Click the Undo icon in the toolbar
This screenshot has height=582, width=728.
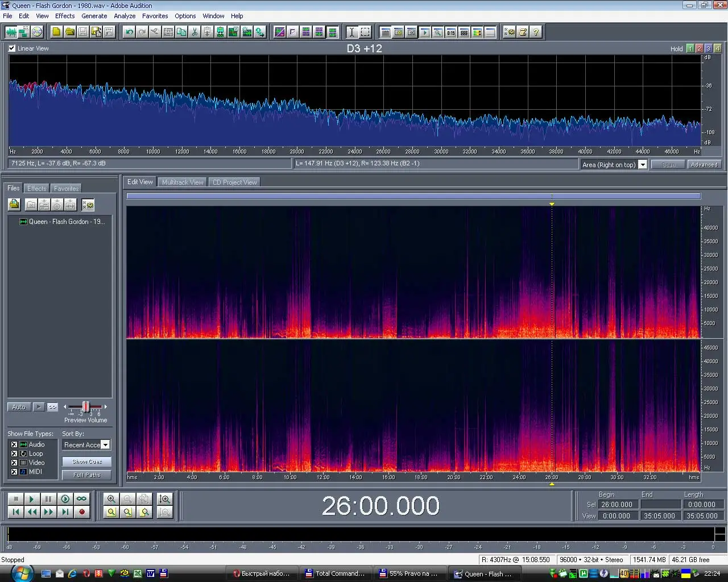point(129,32)
